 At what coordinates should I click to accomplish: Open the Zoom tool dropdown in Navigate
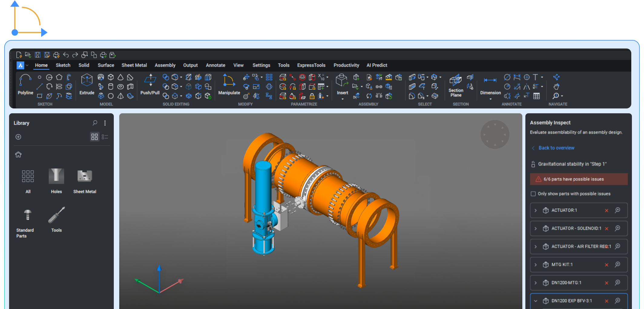coord(561,96)
